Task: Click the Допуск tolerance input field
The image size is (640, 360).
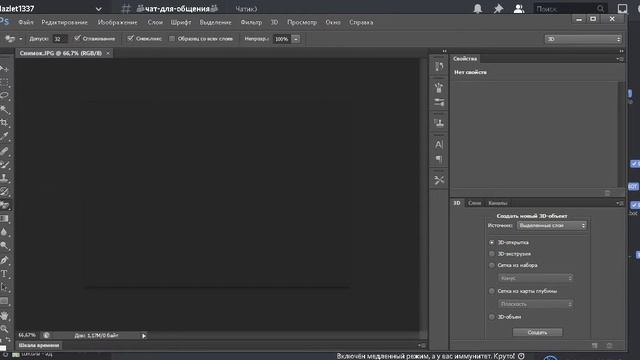Action: [59, 39]
